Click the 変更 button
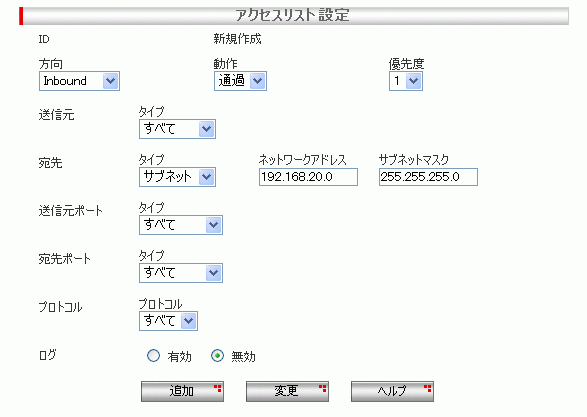 pyautogui.click(x=287, y=392)
